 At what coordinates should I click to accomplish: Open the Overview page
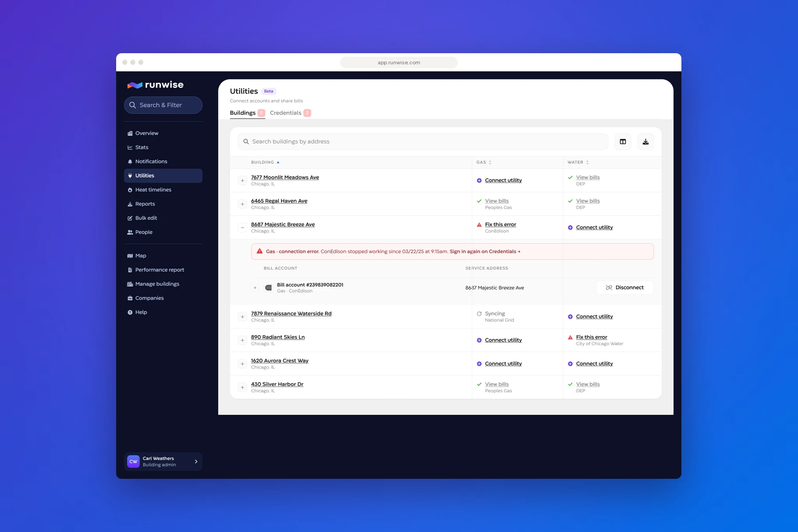coord(163,133)
